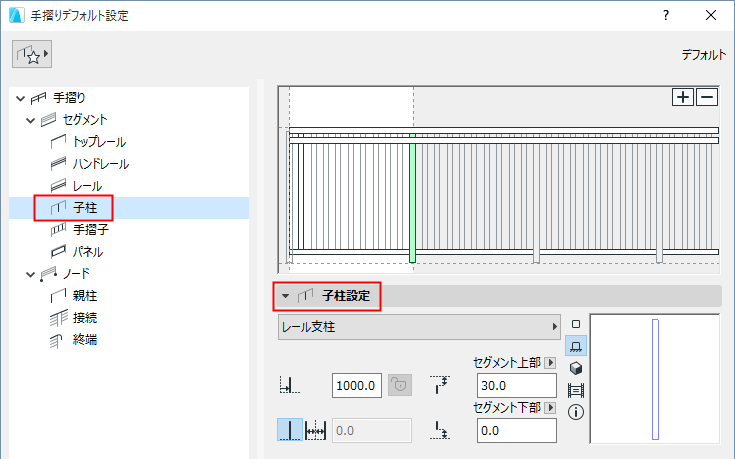
Task: Switch to the film-frame preview icon
Action: click(x=576, y=390)
